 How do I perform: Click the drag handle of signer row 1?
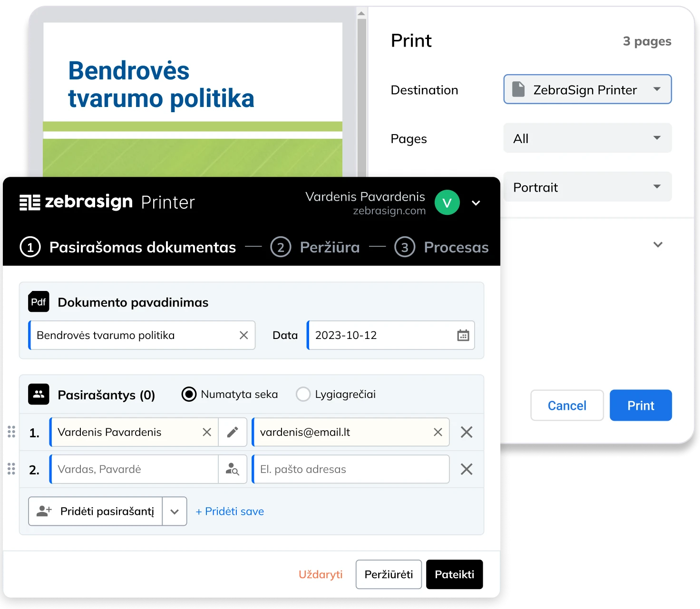pos(11,432)
